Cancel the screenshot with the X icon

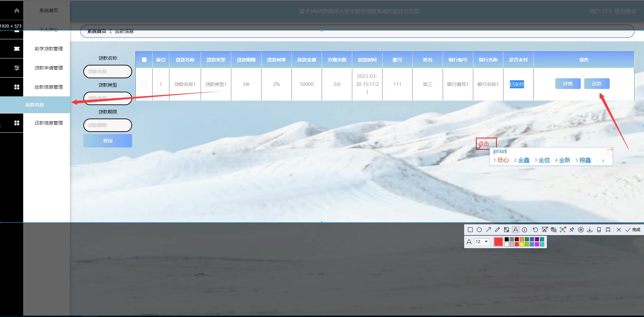619,230
